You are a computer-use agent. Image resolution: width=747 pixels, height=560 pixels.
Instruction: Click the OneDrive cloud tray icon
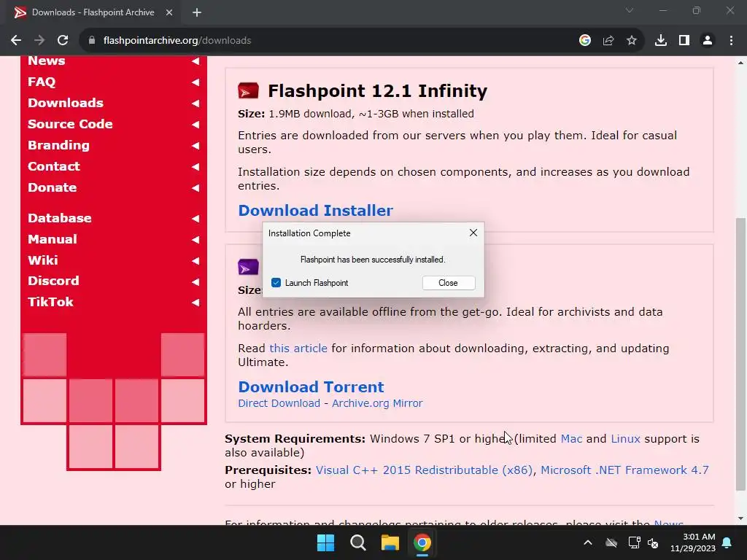611,542
